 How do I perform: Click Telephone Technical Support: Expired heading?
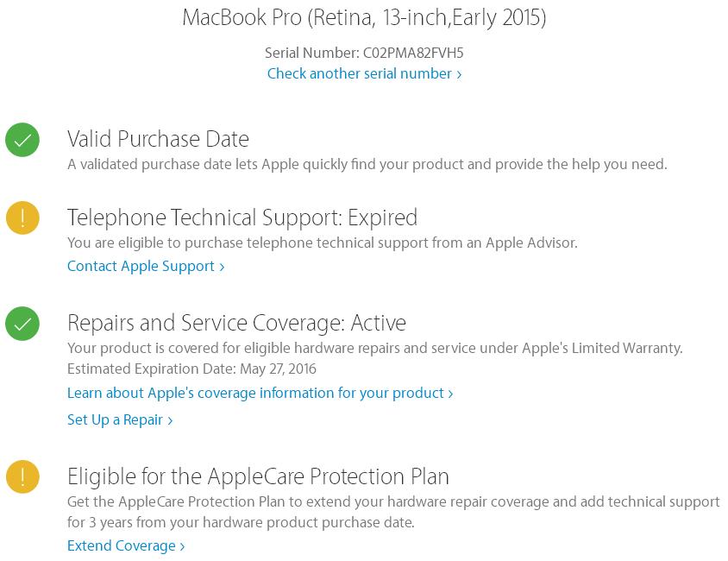[242, 217]
